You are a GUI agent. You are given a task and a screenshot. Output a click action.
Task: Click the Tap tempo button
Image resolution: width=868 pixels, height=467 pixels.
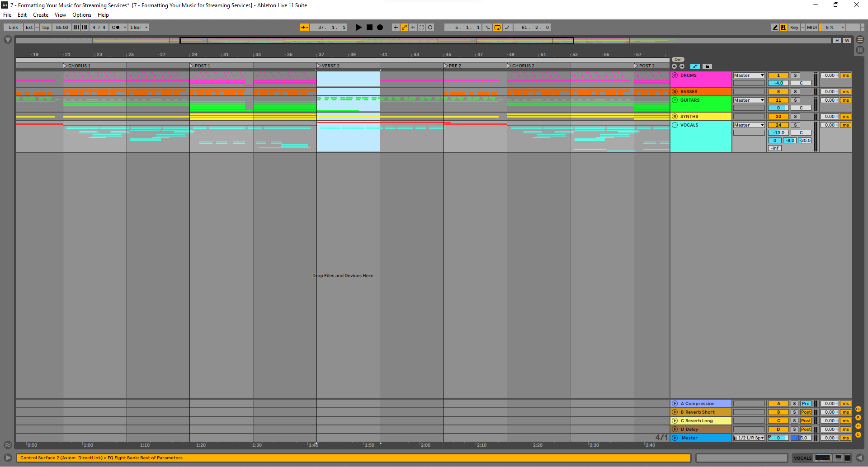pos(45,28)
